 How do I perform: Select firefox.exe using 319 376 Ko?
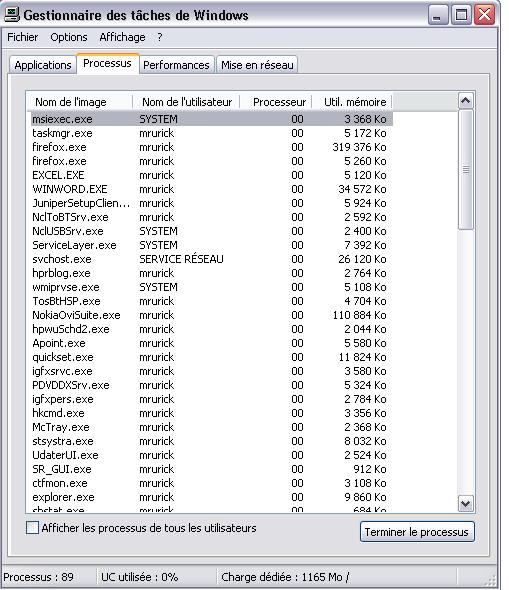(x=211, y=147)
